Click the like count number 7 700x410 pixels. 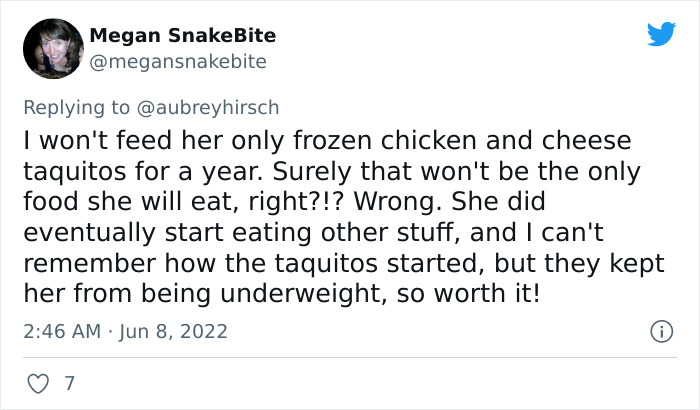[x=68, y=383]
